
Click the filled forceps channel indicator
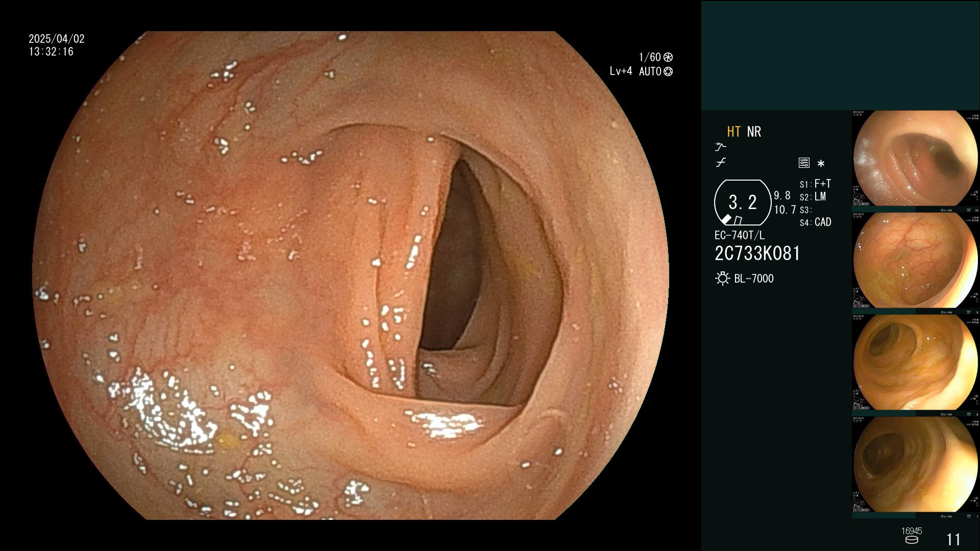[726, 219]
